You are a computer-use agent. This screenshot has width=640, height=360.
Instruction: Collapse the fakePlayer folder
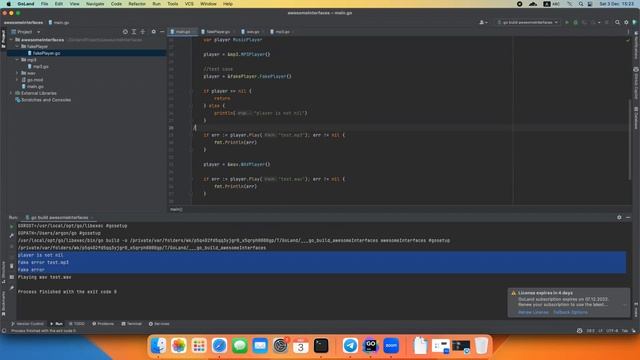point(17,47)
